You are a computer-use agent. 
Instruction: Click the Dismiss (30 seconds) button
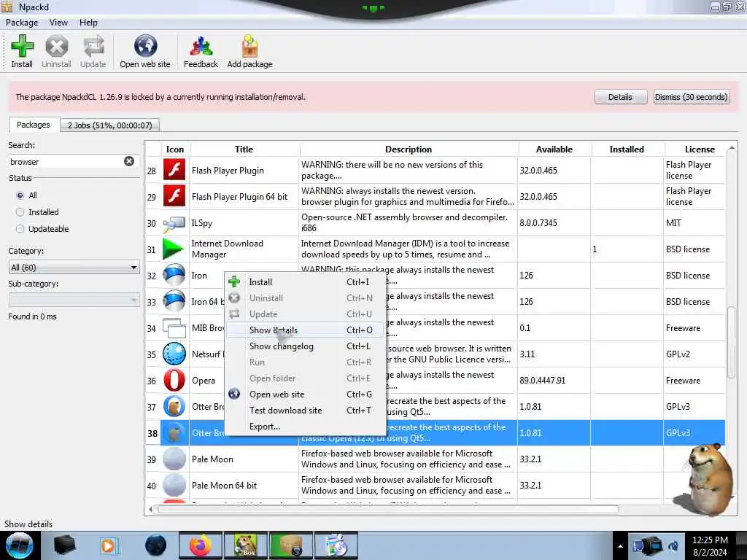point(692,97)
